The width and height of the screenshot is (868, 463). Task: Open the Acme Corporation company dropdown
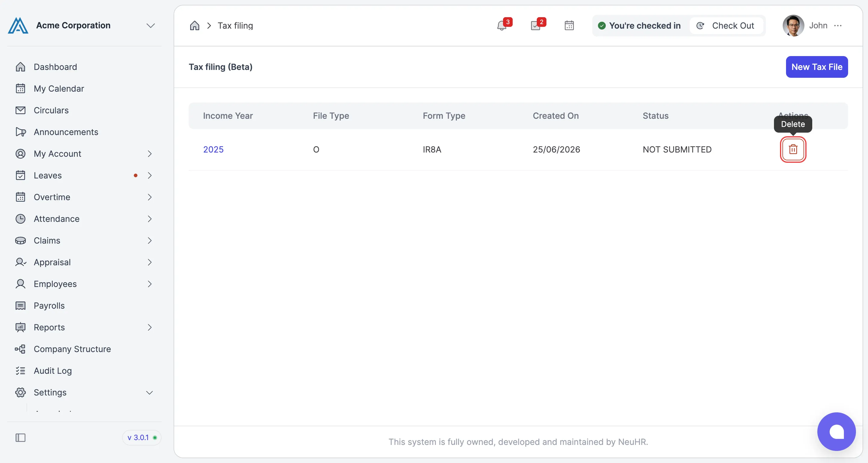pyautogui.click(x=150, y=26)
